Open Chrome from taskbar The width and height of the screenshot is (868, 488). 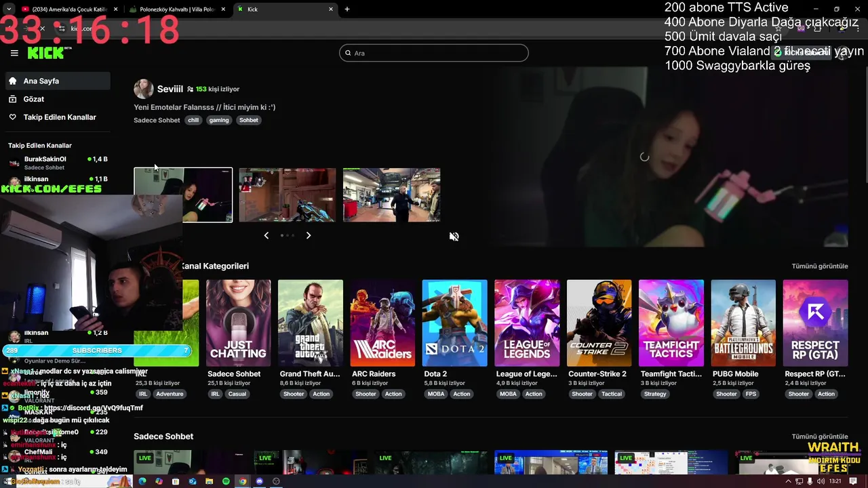click(243, 481)
